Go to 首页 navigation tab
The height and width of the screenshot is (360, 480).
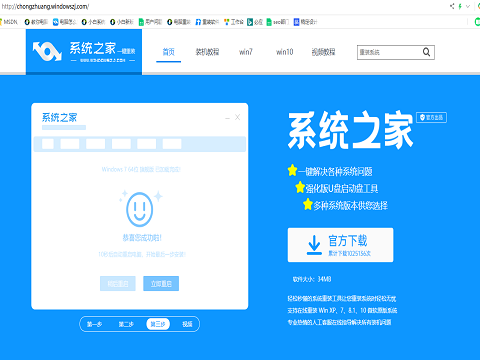(169, 52)
